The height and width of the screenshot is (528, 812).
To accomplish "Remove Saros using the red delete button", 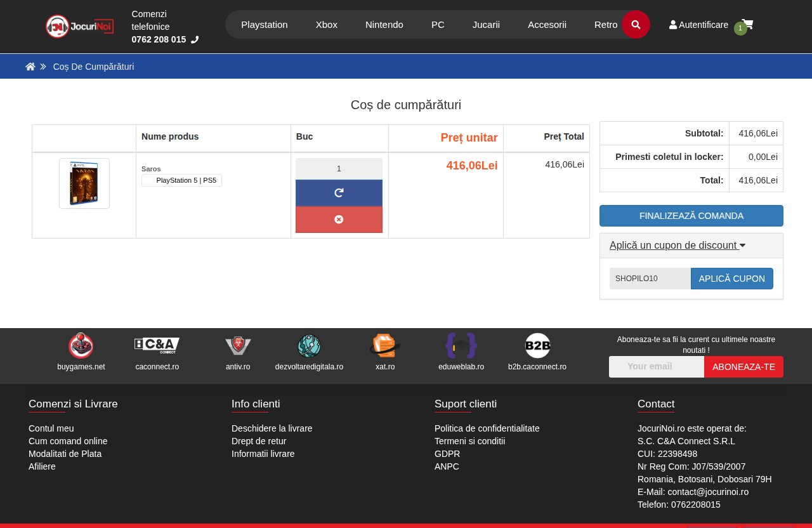I will (x=339, y=220).
